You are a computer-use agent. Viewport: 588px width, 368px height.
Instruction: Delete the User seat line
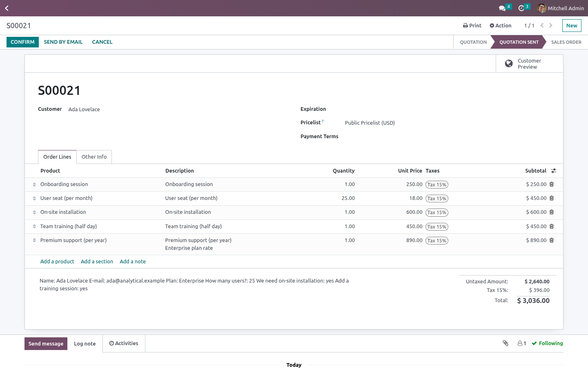pyautogui.click(x=552, y=198)
